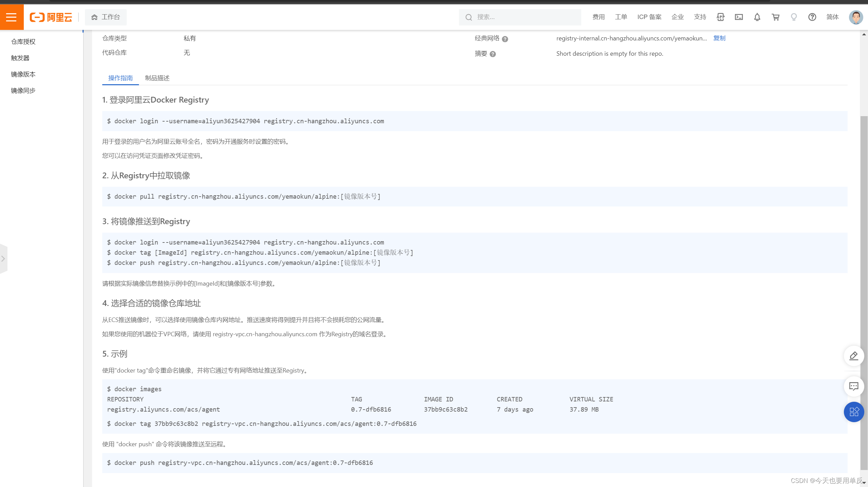Click the Alibaba Cloud logo
Screen dimensions: 868x487
click(x=51, y=17)
